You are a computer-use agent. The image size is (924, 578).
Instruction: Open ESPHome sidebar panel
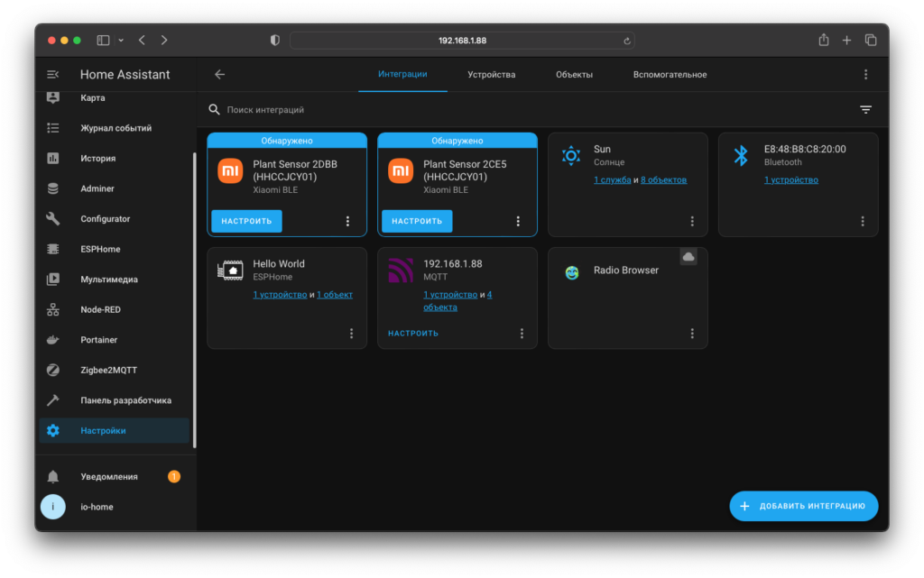pyautogui.click(x=115, y=249)
